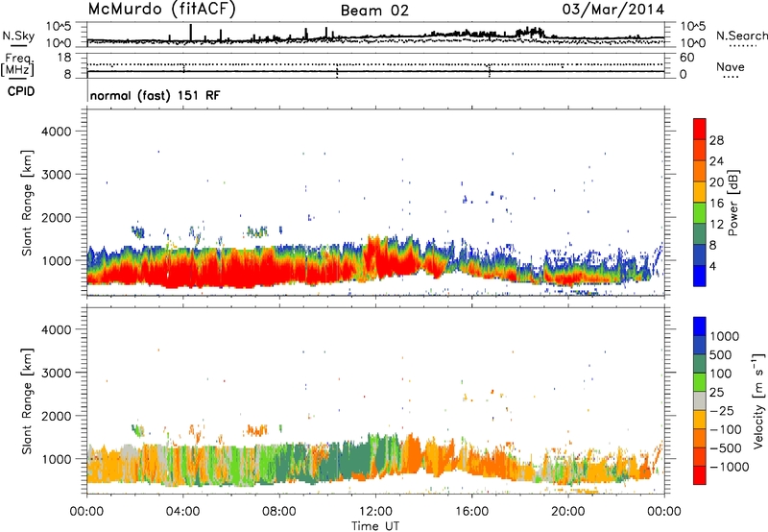Click the Power [dB] colorbar label
Viewport: 768px width, 532px height.
click(732, 203)
